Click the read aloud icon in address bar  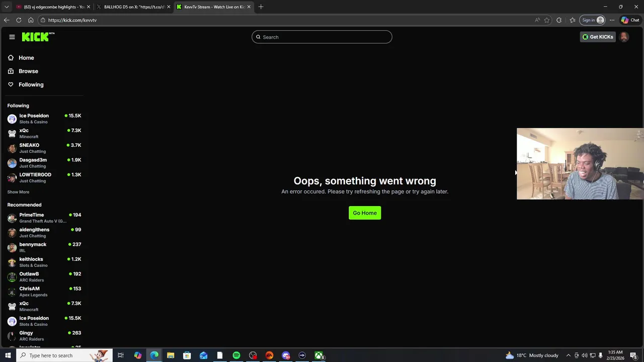537,20
